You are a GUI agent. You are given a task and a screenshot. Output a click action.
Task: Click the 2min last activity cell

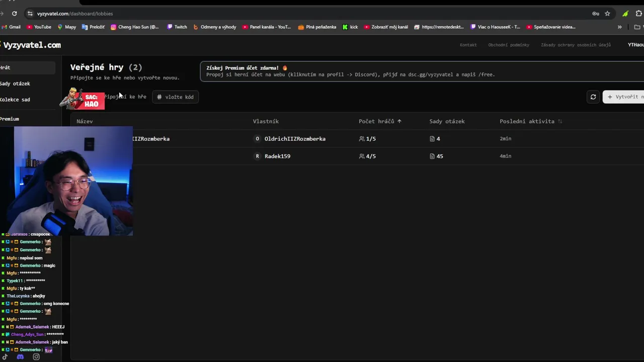click(x=505, y=139)
